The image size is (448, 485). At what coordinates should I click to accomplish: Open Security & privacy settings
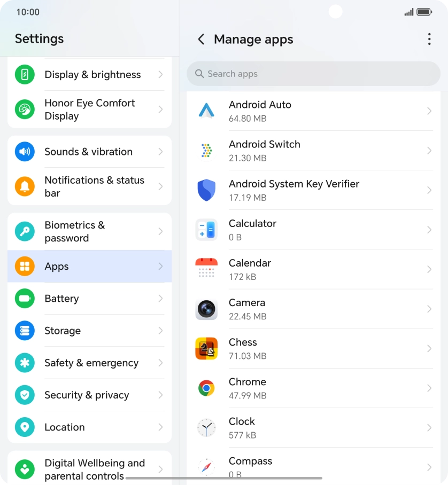tap(89, 395)
